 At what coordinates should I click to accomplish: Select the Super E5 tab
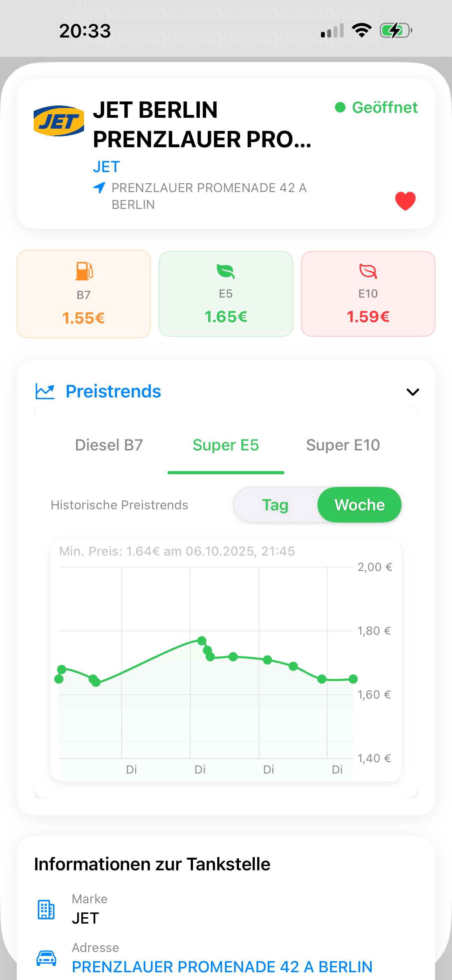[226, 445]
